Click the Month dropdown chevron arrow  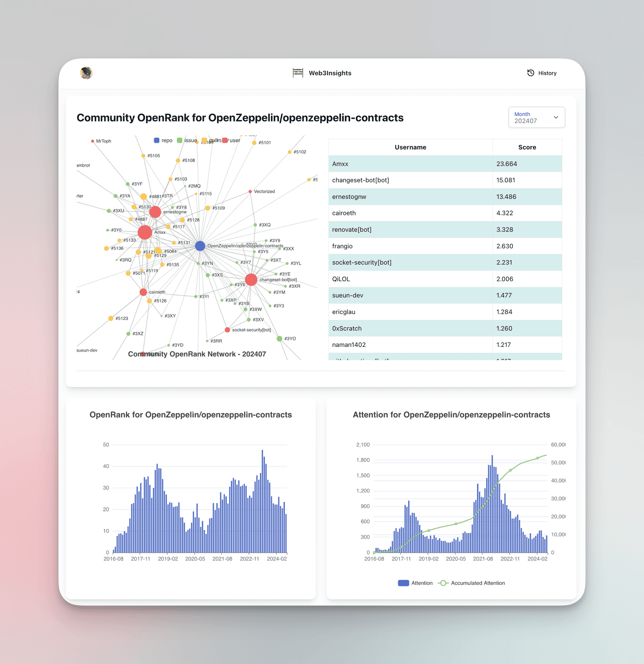pyautogui.click(x=556, y=118)
